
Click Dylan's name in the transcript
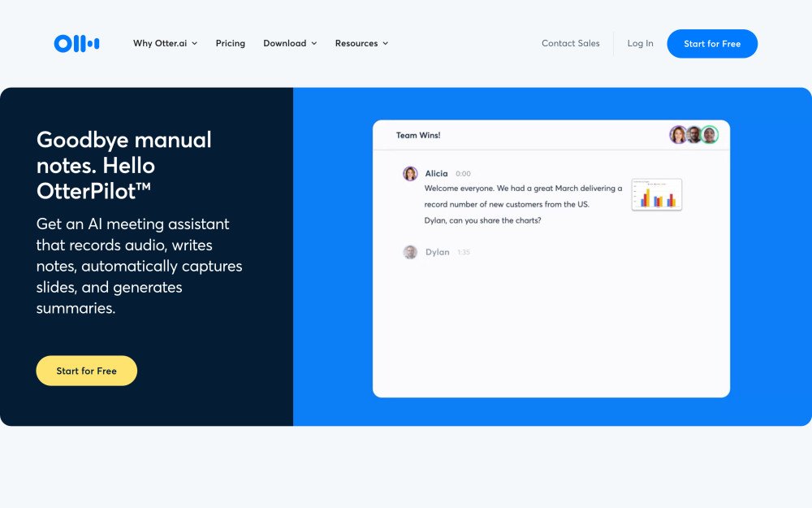tap(437, 252)
